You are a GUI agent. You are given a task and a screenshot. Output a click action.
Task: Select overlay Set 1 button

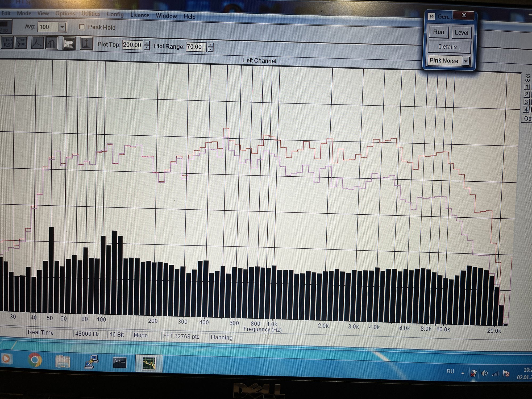click(527, 87)
